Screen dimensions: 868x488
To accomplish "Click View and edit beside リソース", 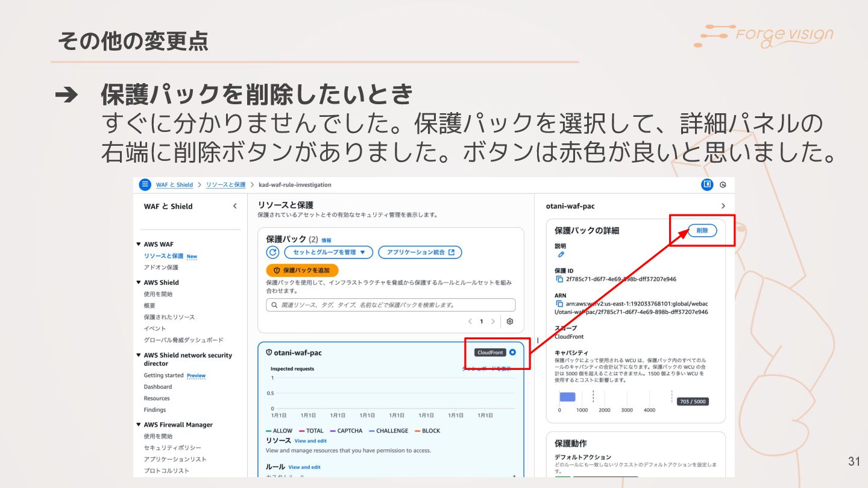I will pyautogui.click(x=310, y=441).
